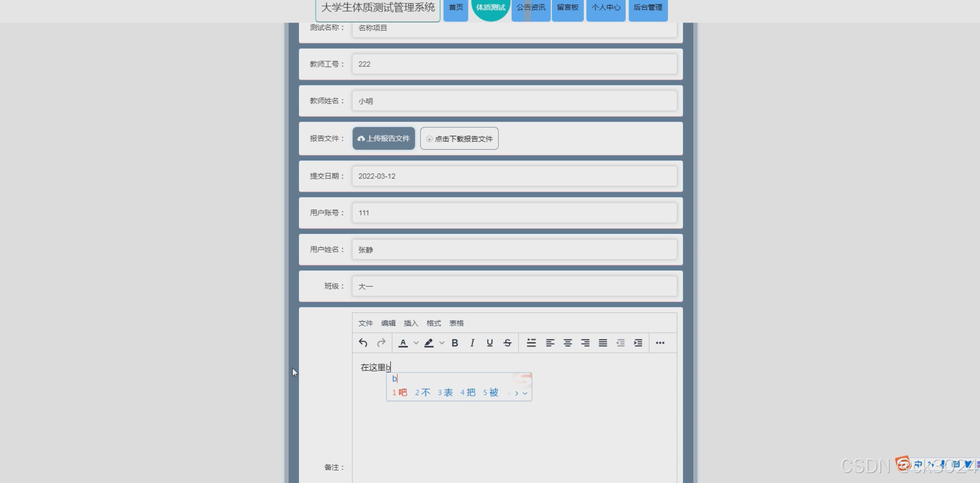The width and height of the screenshot is (980, 483).
Task: Open the more options ellipsis in toolbar
Action: pyautogui.click(x=660, y=343)
